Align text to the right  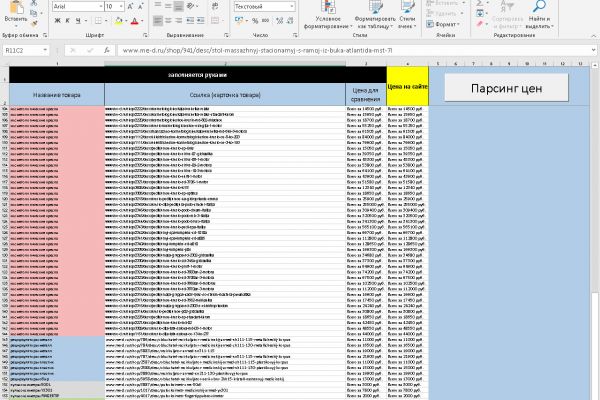point(178,21)
